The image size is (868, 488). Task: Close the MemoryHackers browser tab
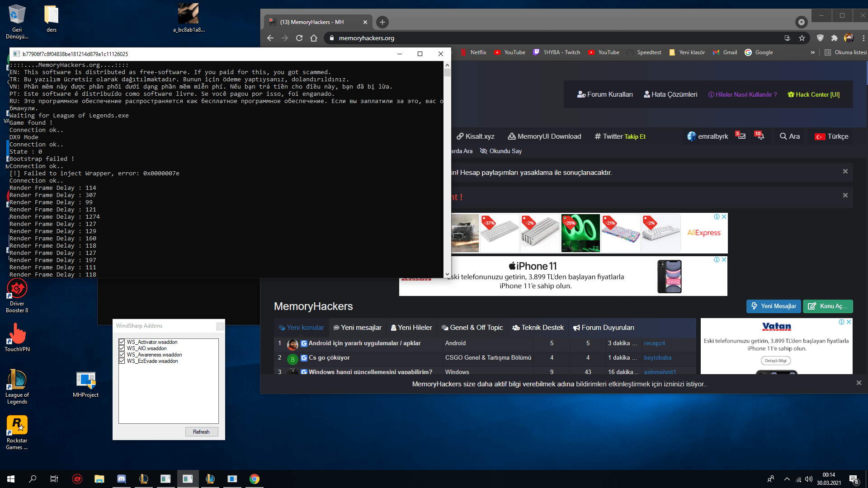click(x=365, y=22)
